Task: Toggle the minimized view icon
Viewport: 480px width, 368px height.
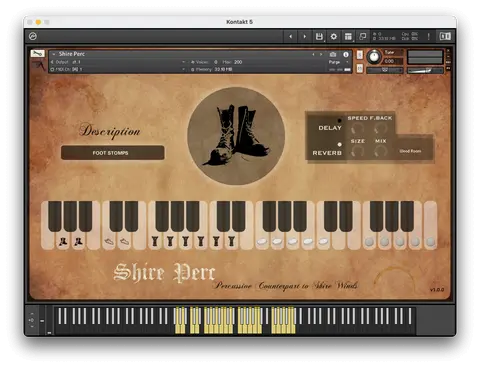Action: [x=362, y=36]
